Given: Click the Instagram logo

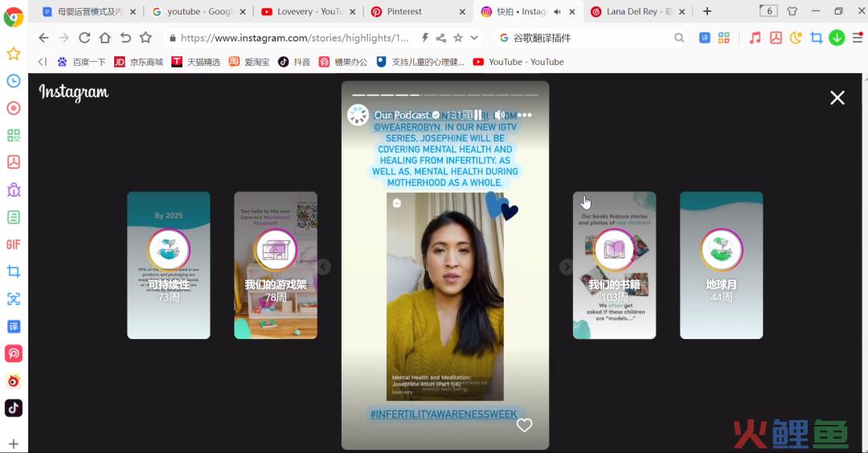Looking at the screenshot, I should coord(74,92).
